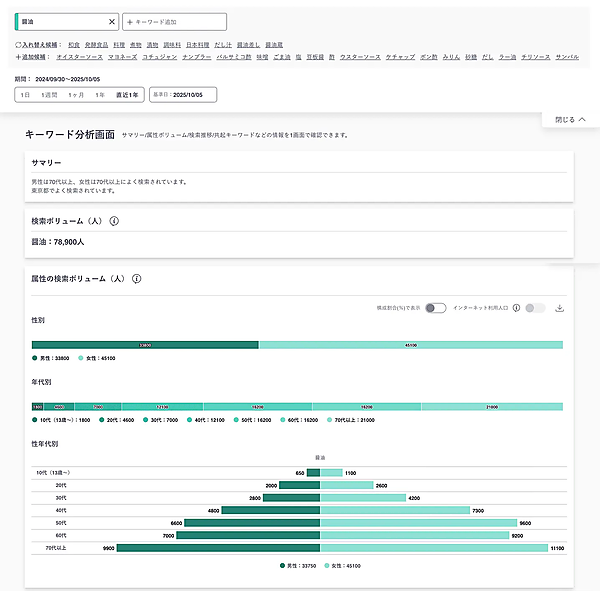Download the attribute chart via download icon

coord(560,308)
